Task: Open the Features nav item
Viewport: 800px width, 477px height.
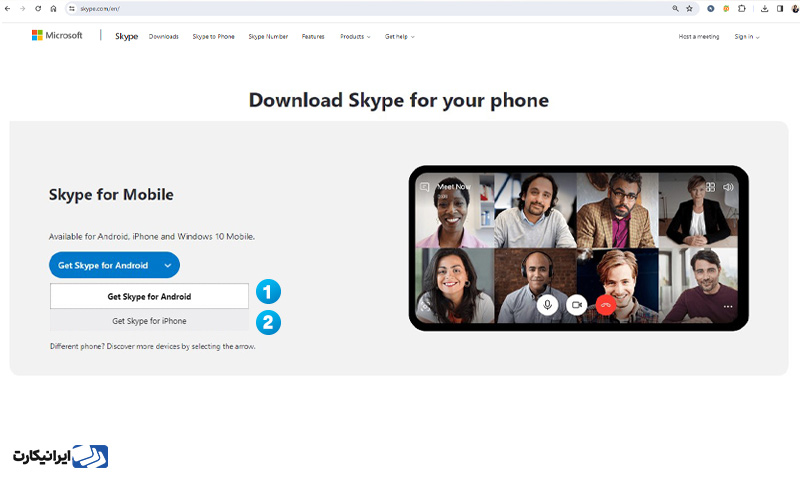Action: click(x=313, y=37)
